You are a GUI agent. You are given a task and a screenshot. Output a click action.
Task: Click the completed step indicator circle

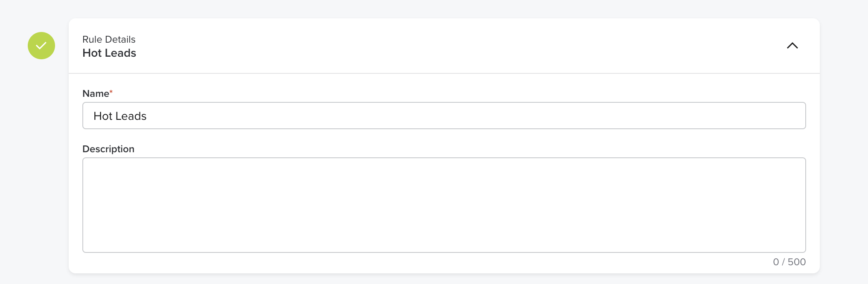41,46
